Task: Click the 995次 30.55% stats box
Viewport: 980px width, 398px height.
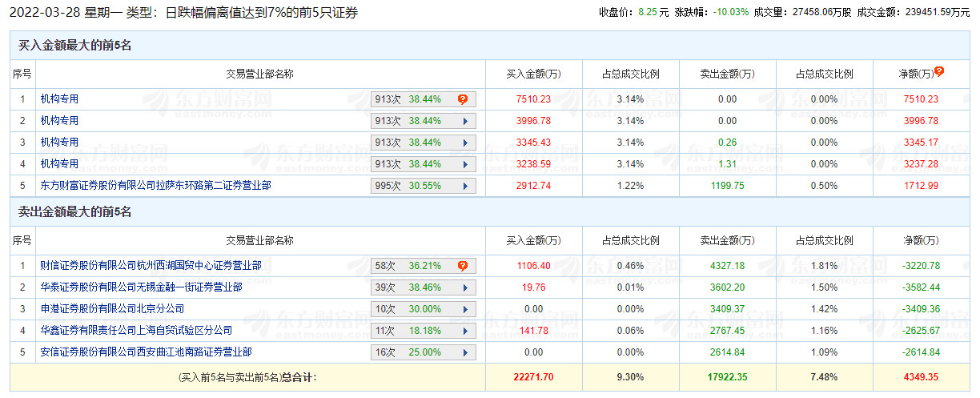Action: (424, 186)
